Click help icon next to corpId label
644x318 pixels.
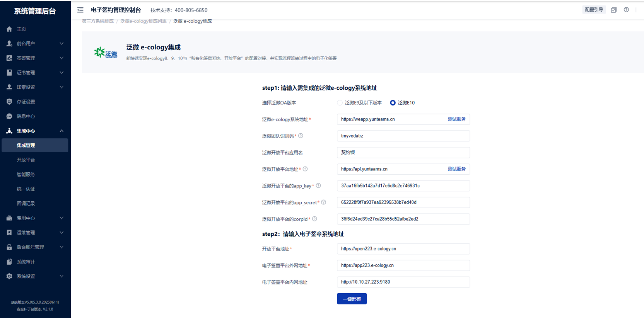tap(314, 219)
